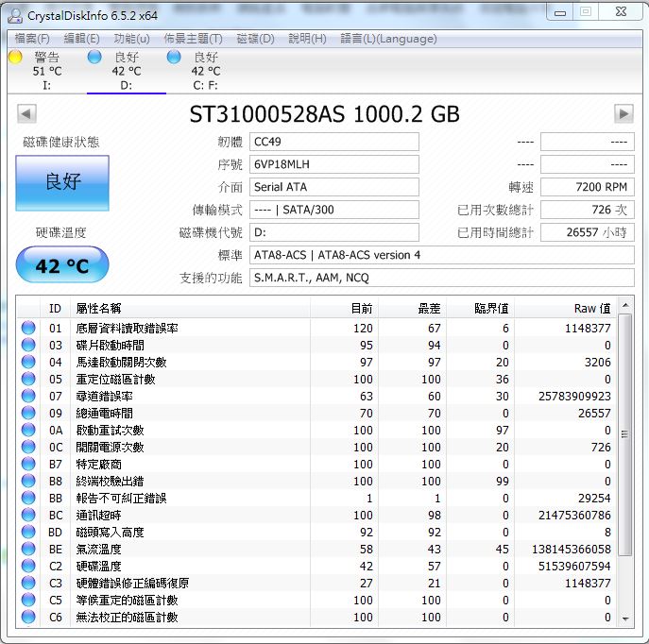Click status circle for attribute C5

point(28,600)
